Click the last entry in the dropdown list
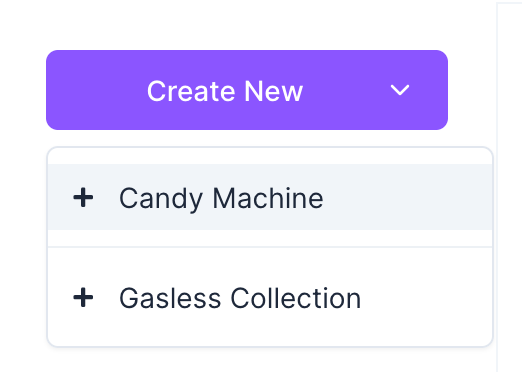The height and width of the screenshot is (372, 522). pyautogui.click(x=270, y=297)
